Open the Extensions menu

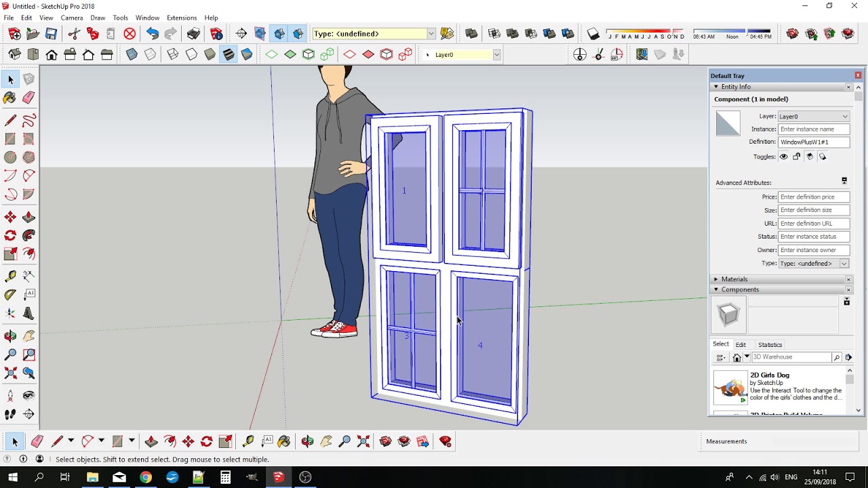point(182,18)
